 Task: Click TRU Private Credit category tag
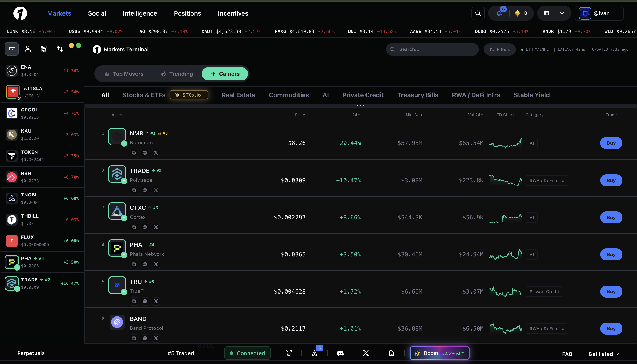[544, 291]
